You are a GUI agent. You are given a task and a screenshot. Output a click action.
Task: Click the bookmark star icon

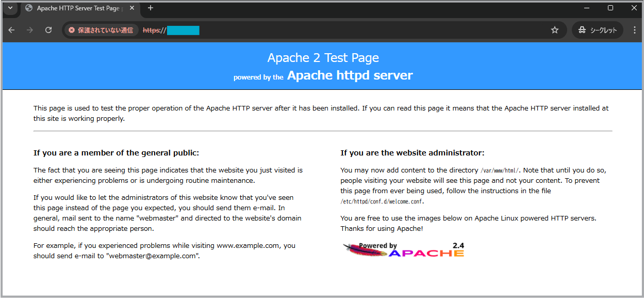coord(555,30)
